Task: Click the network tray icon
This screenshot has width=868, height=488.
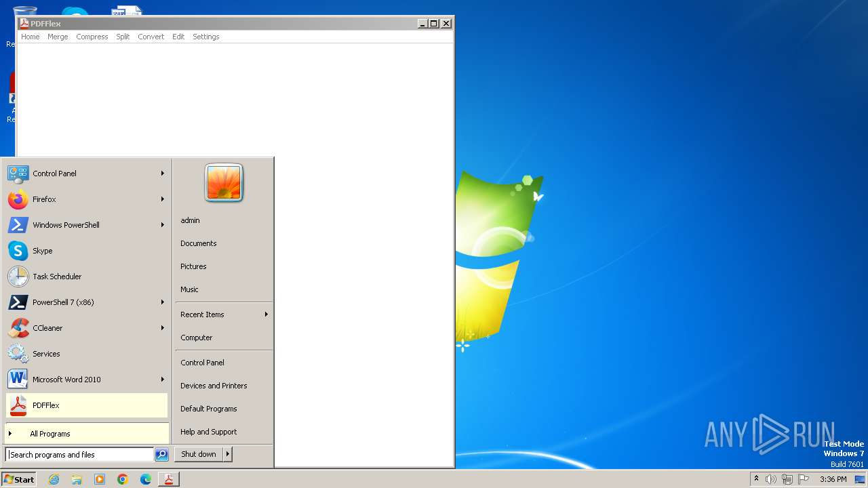Action: 787,479
